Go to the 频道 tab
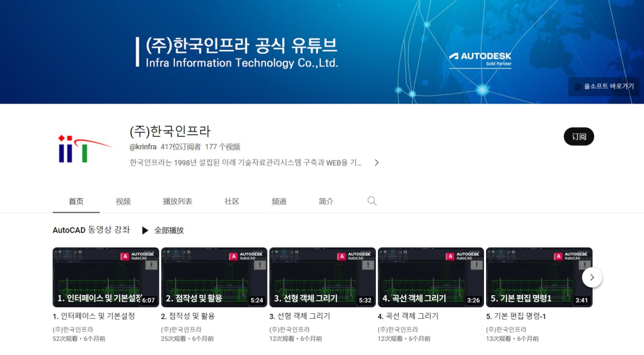644x355 pixels. pos(279,201)
